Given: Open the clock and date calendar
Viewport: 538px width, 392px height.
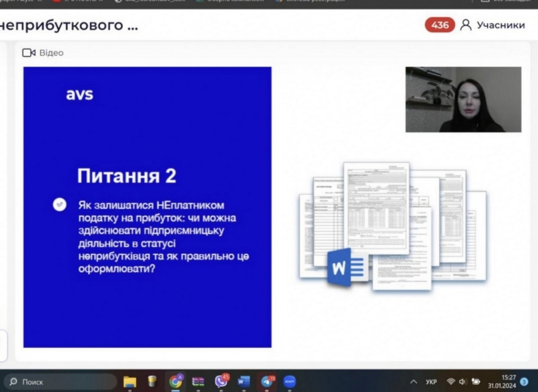Looking at the screenshot, I should tap(502, 382).
